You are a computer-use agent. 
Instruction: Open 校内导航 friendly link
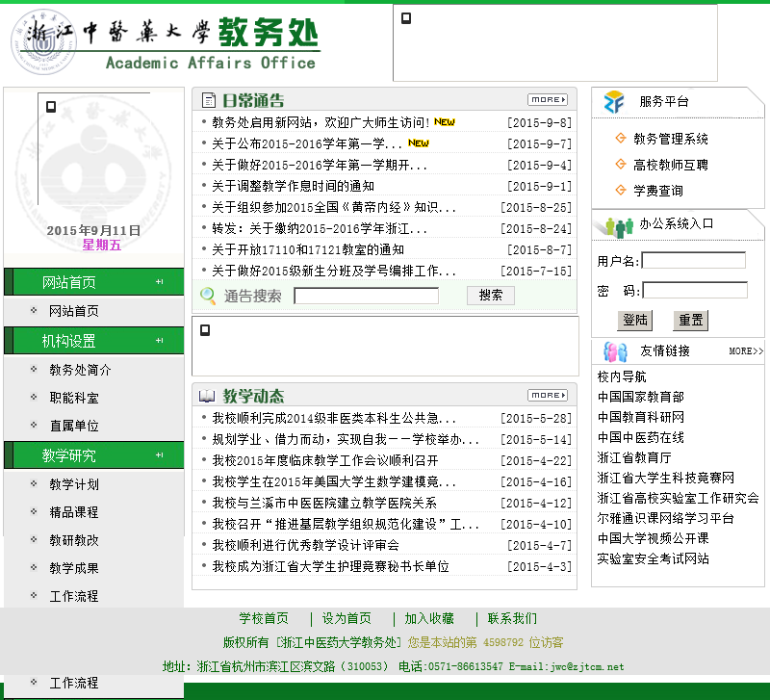point(622,376)
